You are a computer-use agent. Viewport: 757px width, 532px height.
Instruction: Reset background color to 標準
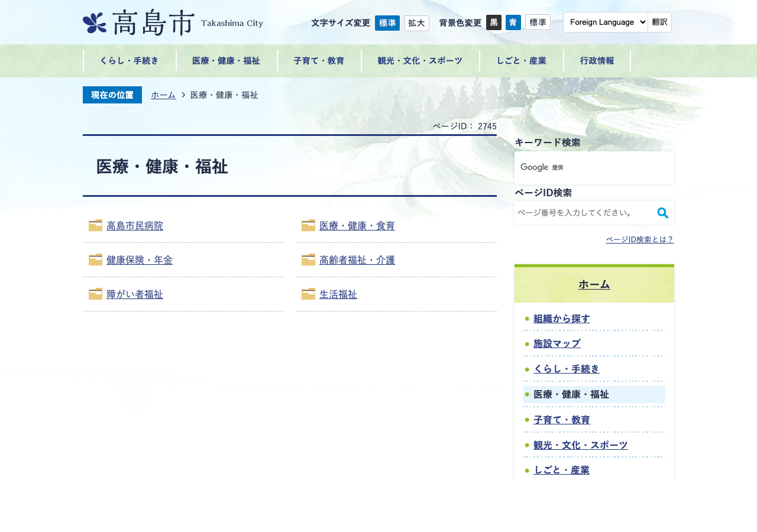pyautogui.click(x=538, y=22)
